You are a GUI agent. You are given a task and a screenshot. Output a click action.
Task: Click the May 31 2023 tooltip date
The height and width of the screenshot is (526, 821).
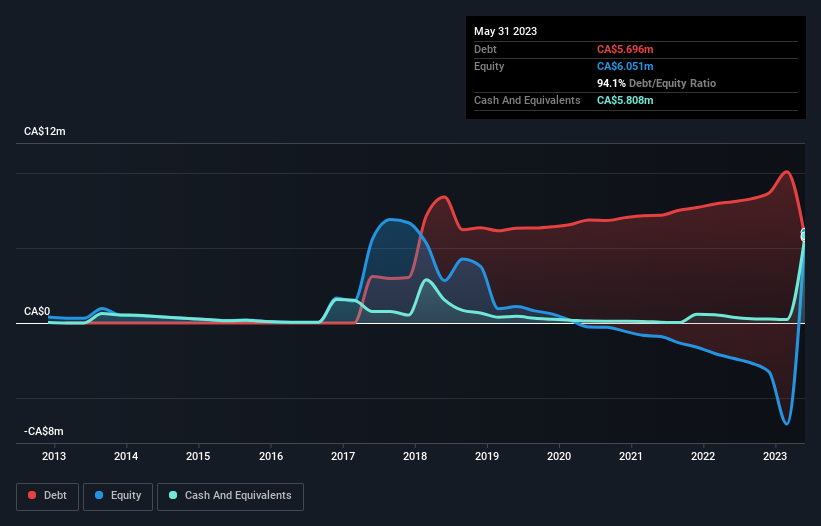(x=505, y=31)
